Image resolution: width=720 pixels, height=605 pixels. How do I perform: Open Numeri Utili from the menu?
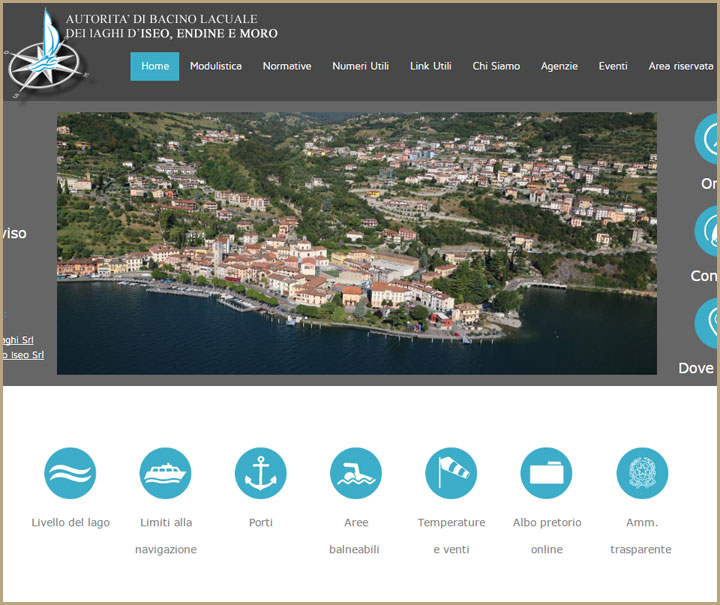[x=360, y=66]
